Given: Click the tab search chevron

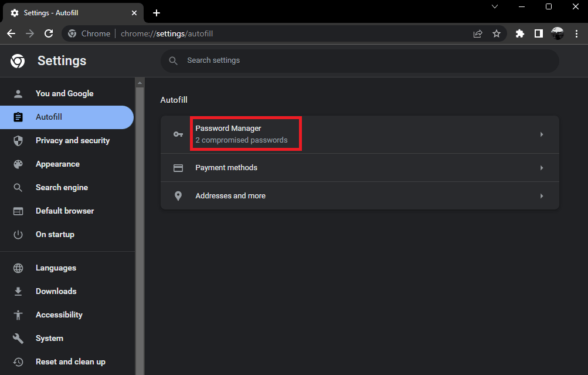Looking at the screenshot, I should click(x=495, y=7).
